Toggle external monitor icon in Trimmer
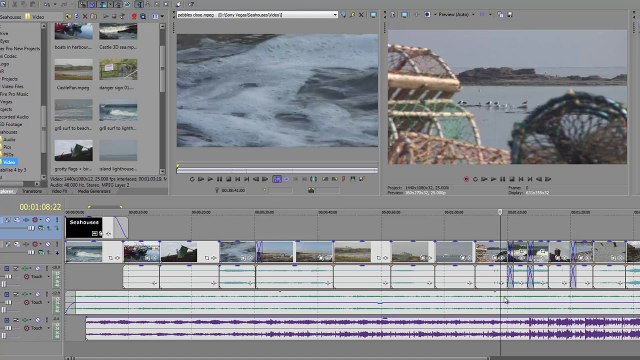 coord(373,15)
